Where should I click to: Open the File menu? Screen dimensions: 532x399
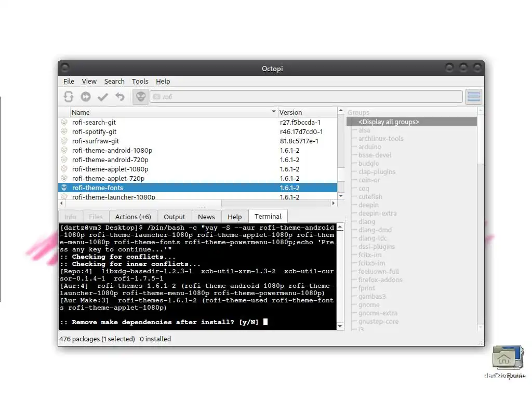[x=69, y=82]
